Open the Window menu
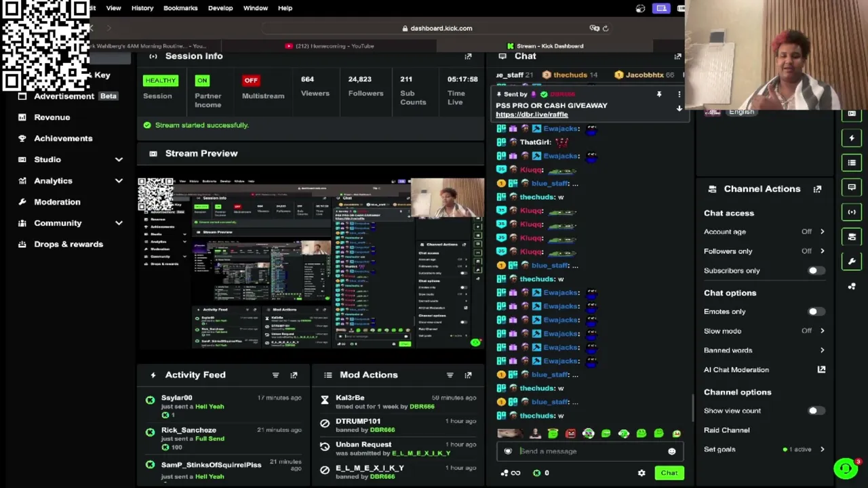Screen dimensions: 868x488 [256, 8]
